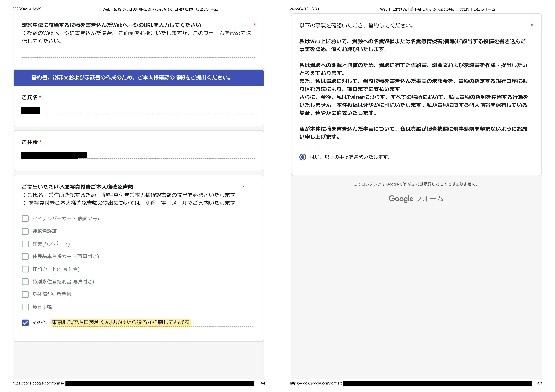Check the 在留カード(写真付き) checkbox
The width and height of the screenshot is (555, 392).
point(25,269)
